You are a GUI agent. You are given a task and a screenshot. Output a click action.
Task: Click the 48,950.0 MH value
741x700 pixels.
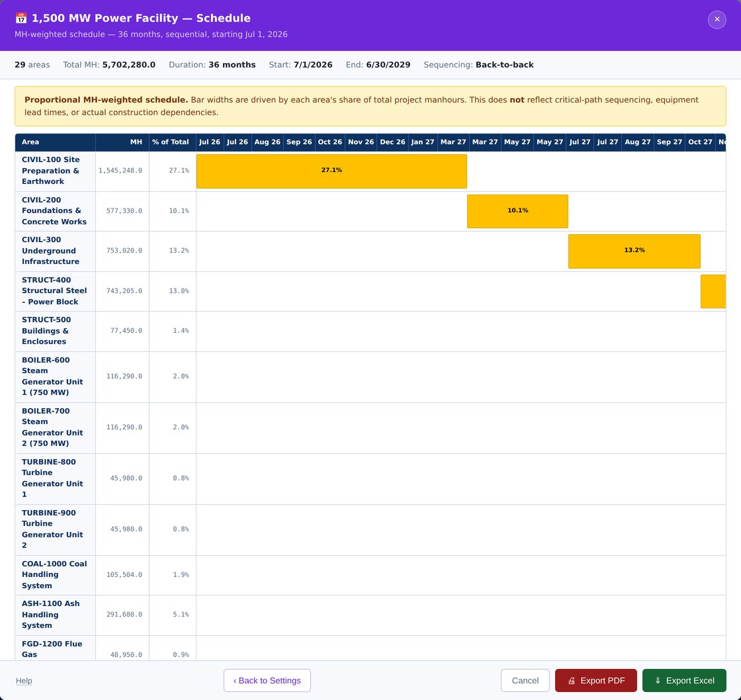126,654
